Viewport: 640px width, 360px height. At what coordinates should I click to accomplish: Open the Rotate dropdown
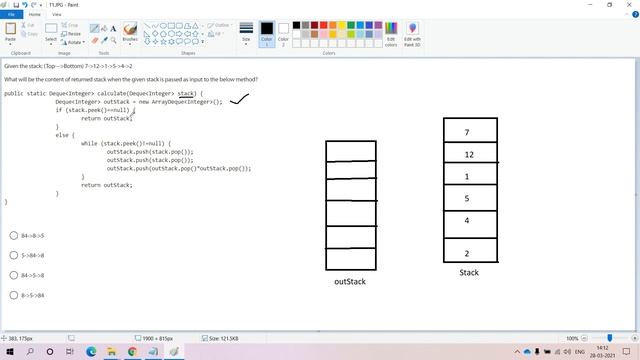73,42
